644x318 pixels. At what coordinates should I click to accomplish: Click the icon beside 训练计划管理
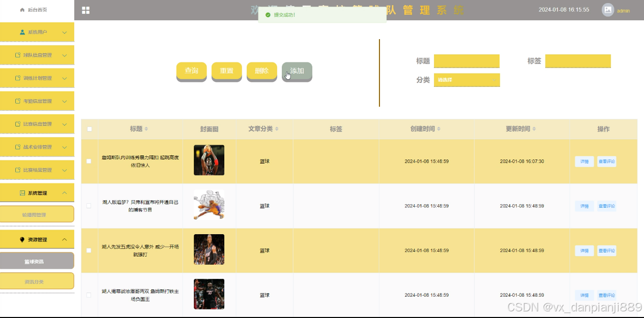click(18, 78)
